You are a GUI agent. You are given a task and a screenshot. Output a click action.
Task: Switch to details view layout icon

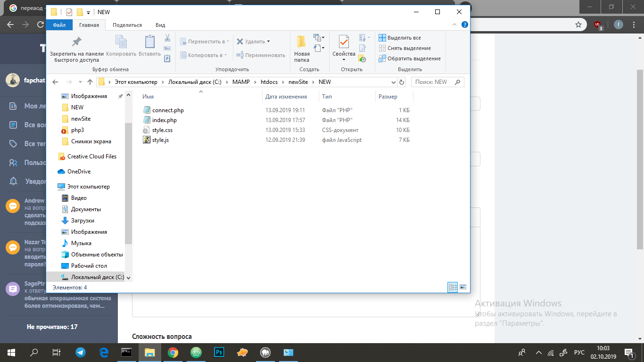[453, 287]
